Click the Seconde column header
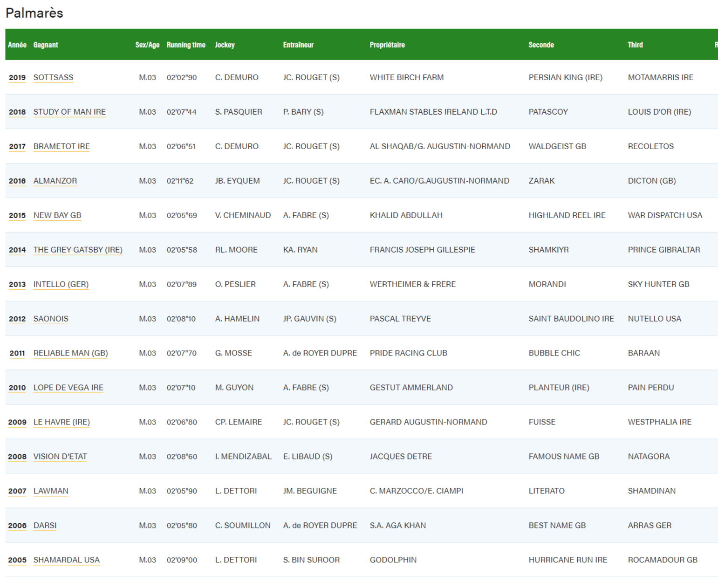This screenshot has height=588, width=718. pyautogui.click(x=541, y=45)
